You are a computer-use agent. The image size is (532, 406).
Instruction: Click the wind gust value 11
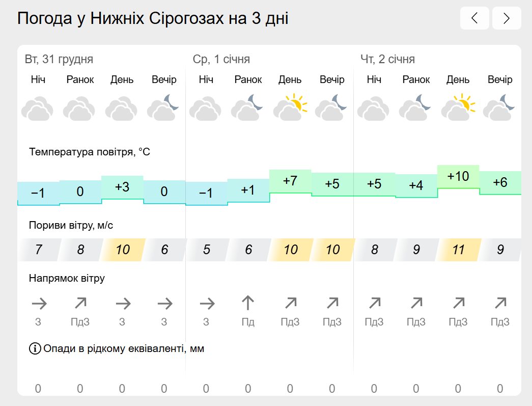(458, 250)
